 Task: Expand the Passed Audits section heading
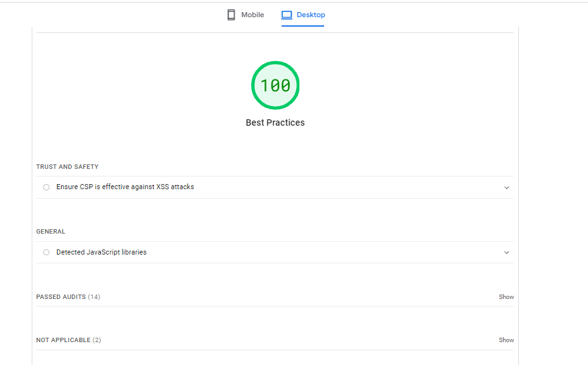pos(61,297)
